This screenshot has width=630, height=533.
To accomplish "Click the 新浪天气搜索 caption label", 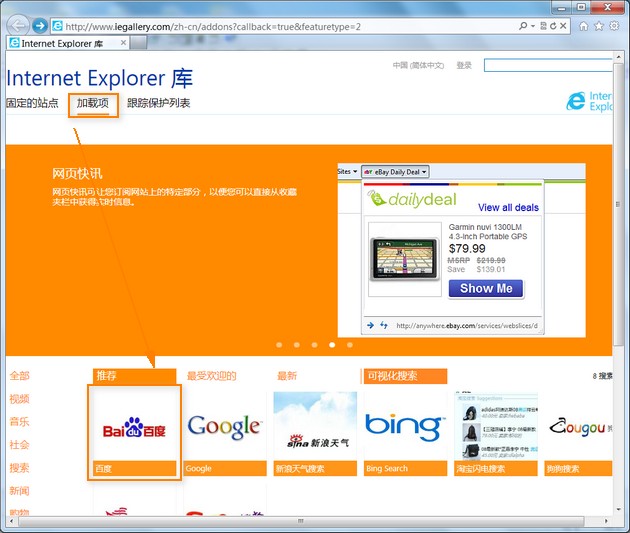I will pos(315,468).
